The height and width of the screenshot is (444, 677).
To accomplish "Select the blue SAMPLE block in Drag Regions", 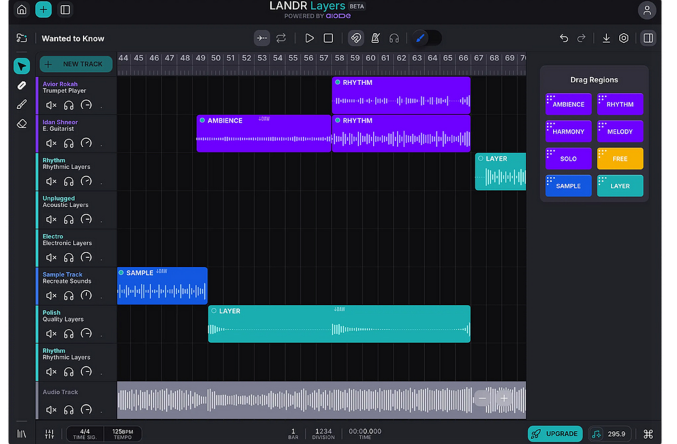I will pos(568,186).
